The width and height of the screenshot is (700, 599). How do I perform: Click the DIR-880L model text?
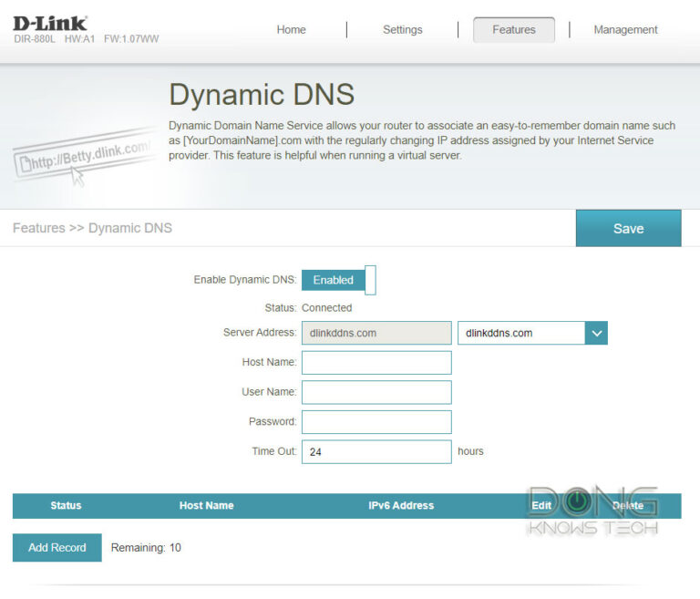tap(35, 39)
